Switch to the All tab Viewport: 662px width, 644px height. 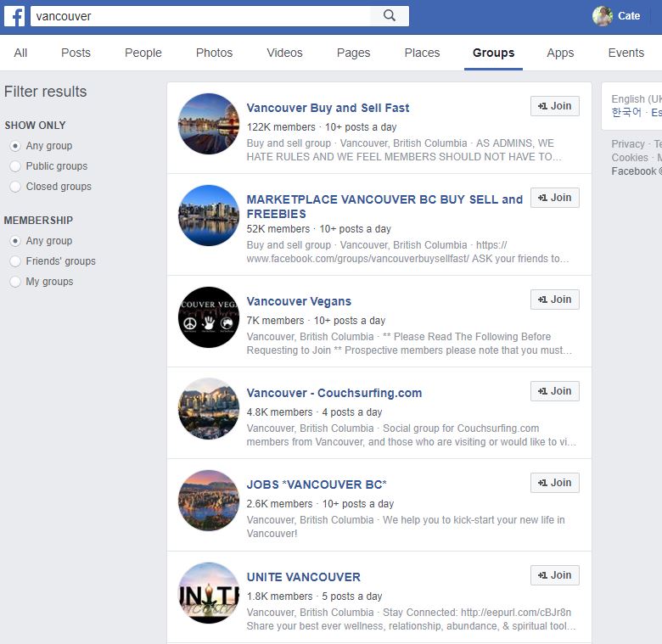tap(20, 53)
